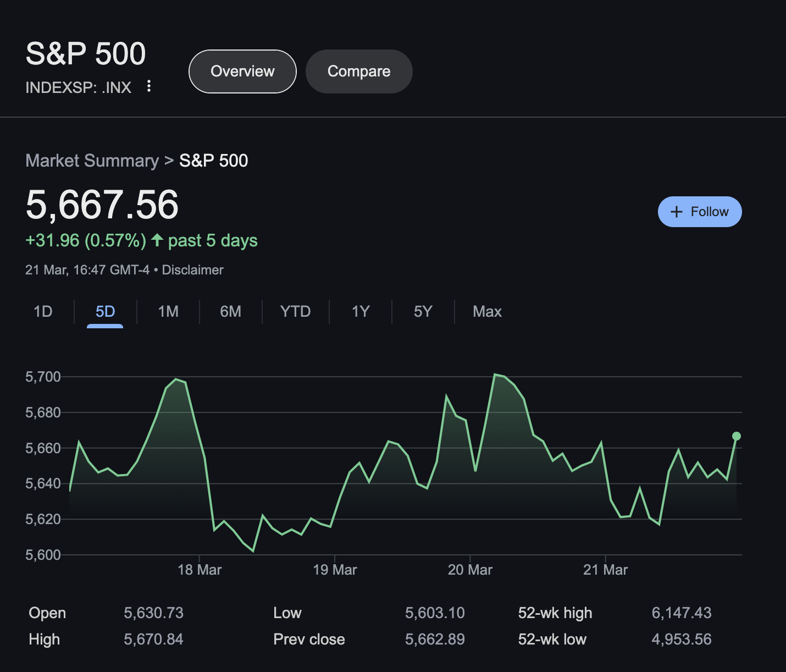Viewport: 786px width, 672px height.
Task: Show the Max historical chart
Action: (x=486, y=311)
